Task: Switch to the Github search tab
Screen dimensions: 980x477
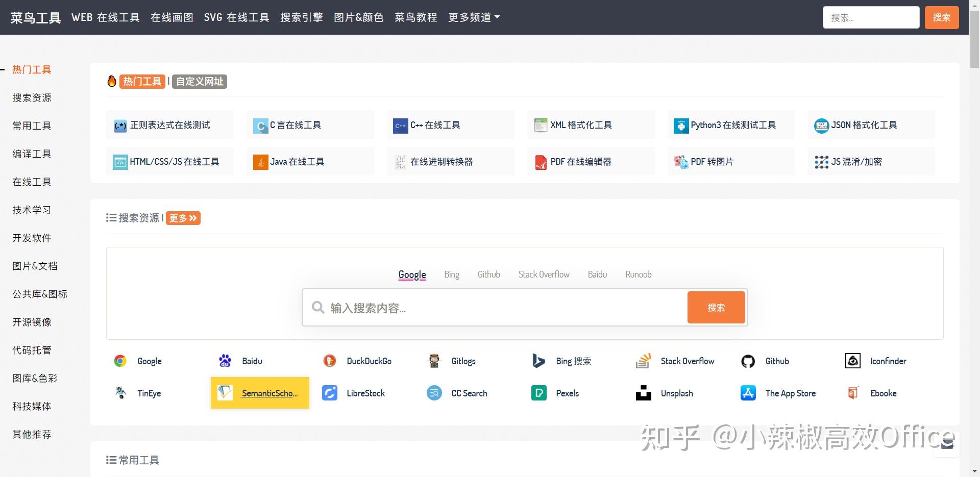Action: coord(488,274)
